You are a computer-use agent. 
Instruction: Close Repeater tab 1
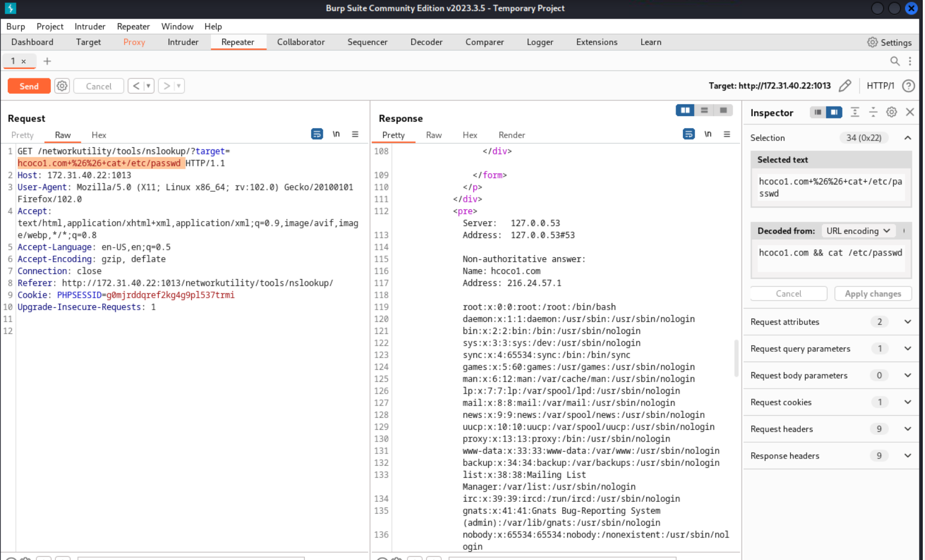click(24, 61)
